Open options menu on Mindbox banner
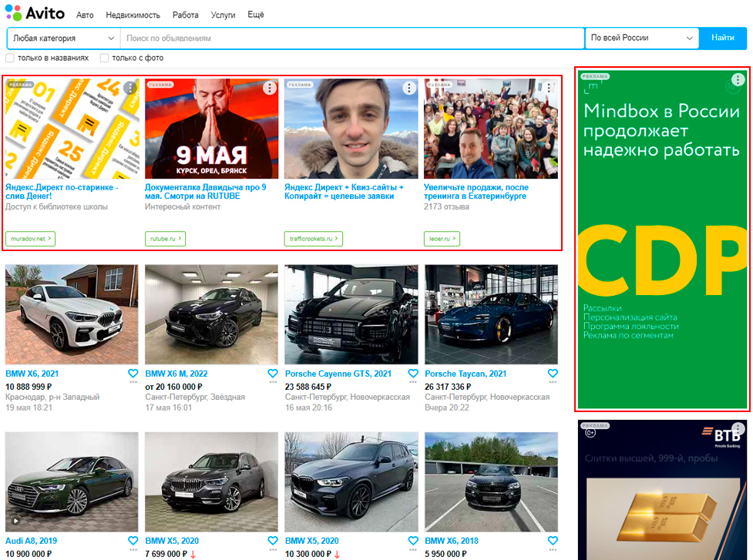753x560 pixels. [x=738, y=79]
